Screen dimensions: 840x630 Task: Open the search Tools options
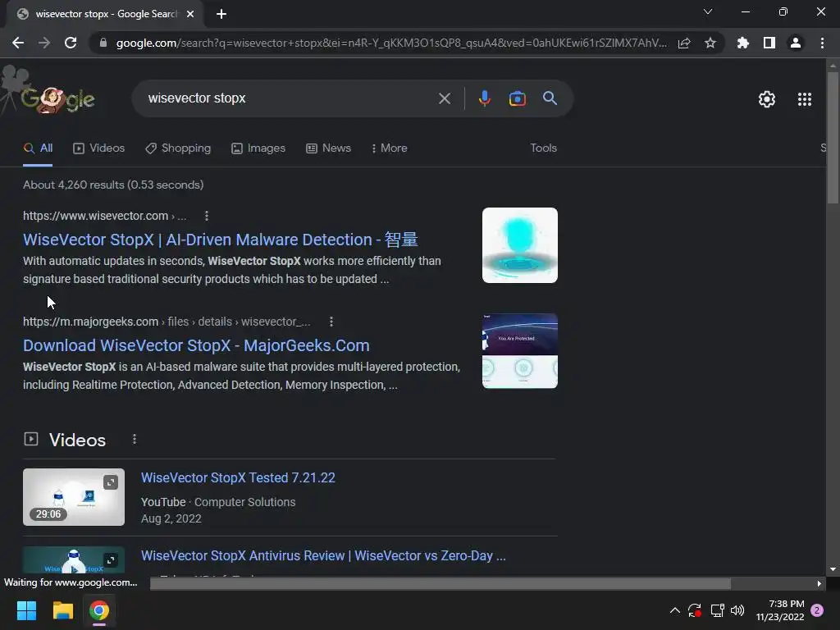pos(543,148)
